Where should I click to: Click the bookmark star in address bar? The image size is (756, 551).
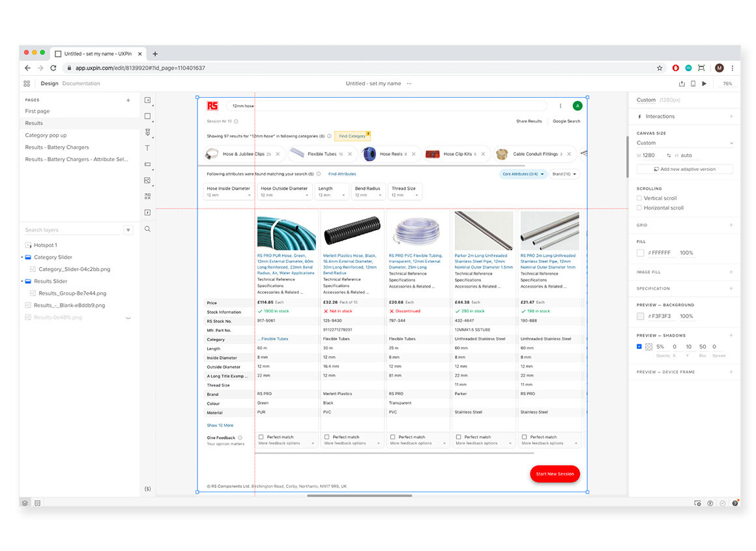660,68
